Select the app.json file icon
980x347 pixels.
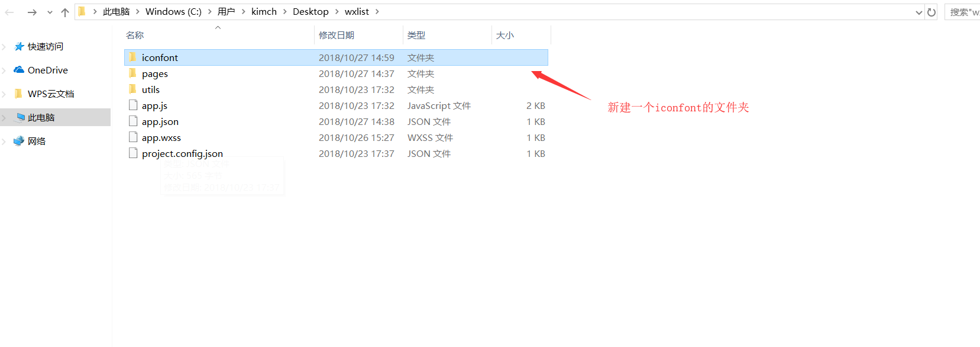pyautogui.click(x=133, y=121)
